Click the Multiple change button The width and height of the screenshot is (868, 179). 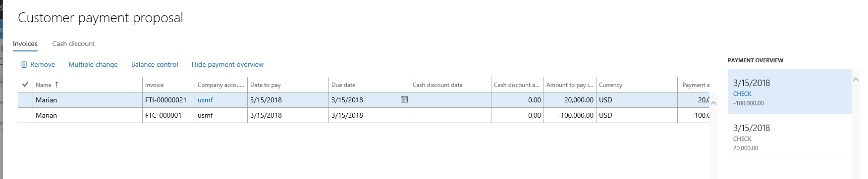93,64
